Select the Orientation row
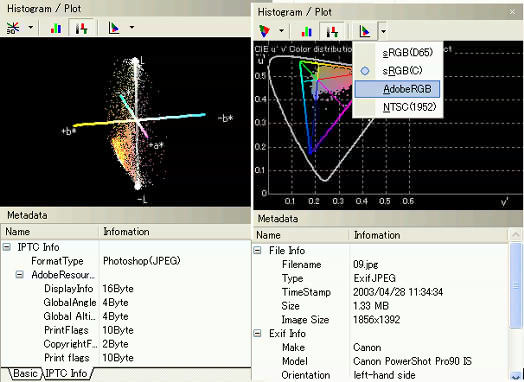This screenshot has height=382, width=524. pos(381,375)
